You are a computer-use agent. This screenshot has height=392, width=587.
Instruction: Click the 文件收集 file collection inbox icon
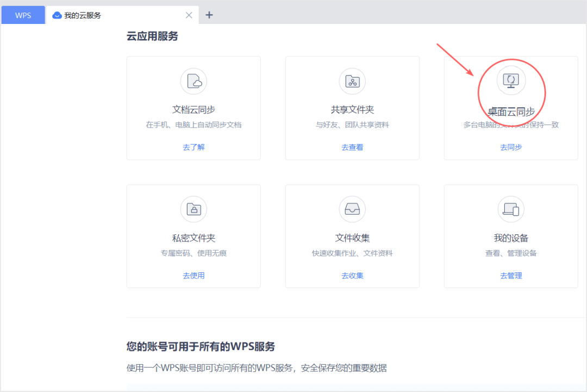click(352, 209)
